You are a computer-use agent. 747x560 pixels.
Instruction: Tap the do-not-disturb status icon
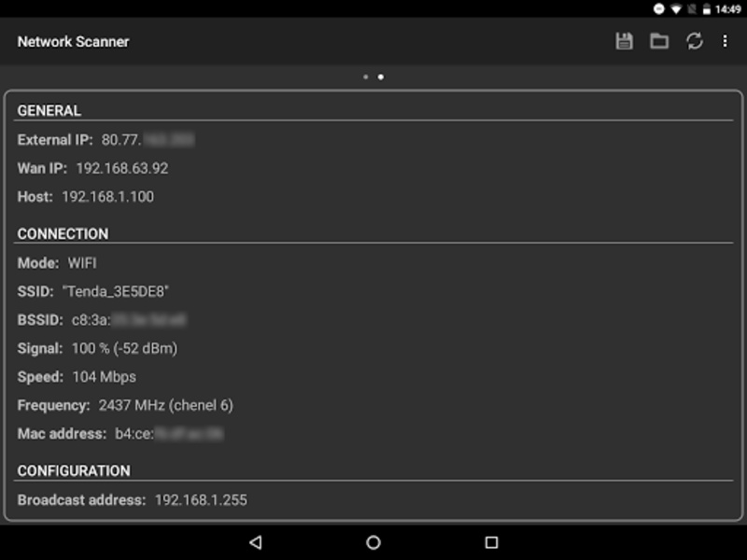pos(658,9)
